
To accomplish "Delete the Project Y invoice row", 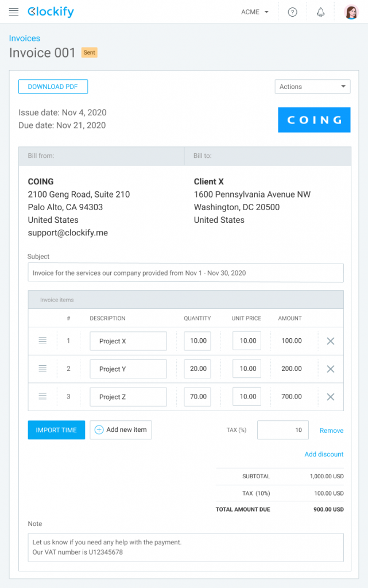I will [x=331, y=369].
